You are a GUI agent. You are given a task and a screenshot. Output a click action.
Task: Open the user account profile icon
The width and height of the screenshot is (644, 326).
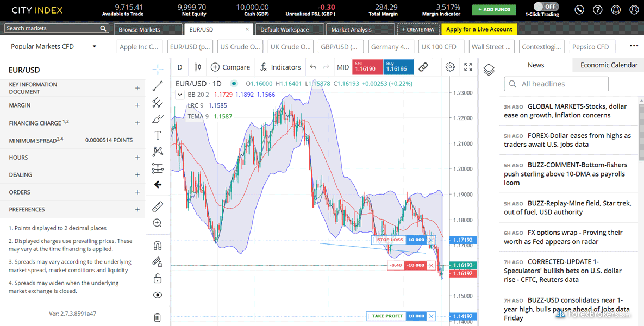tap(634, 9)
